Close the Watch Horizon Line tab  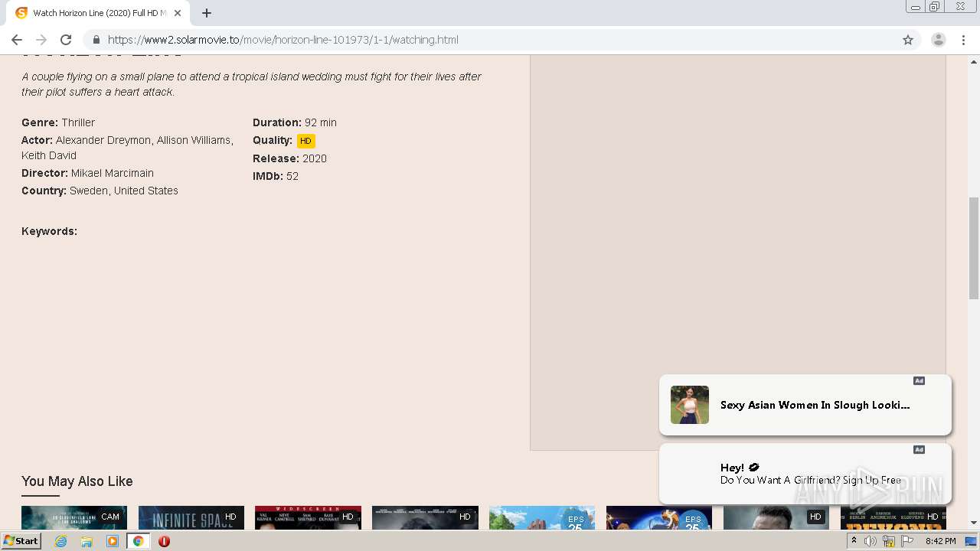[x=178, y=13]
